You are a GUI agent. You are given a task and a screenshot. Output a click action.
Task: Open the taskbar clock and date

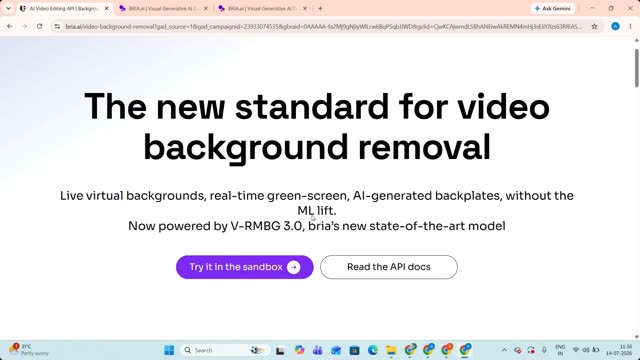tap(619, 350)
